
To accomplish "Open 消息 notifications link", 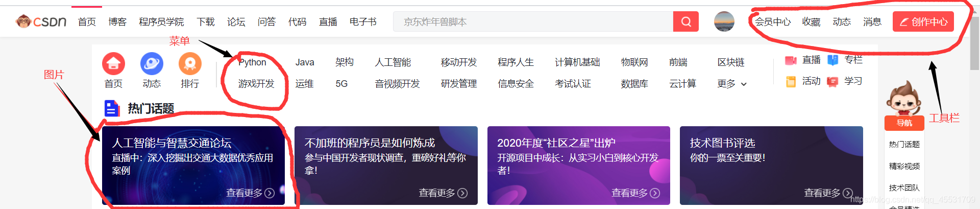I will tap(872, 22).
